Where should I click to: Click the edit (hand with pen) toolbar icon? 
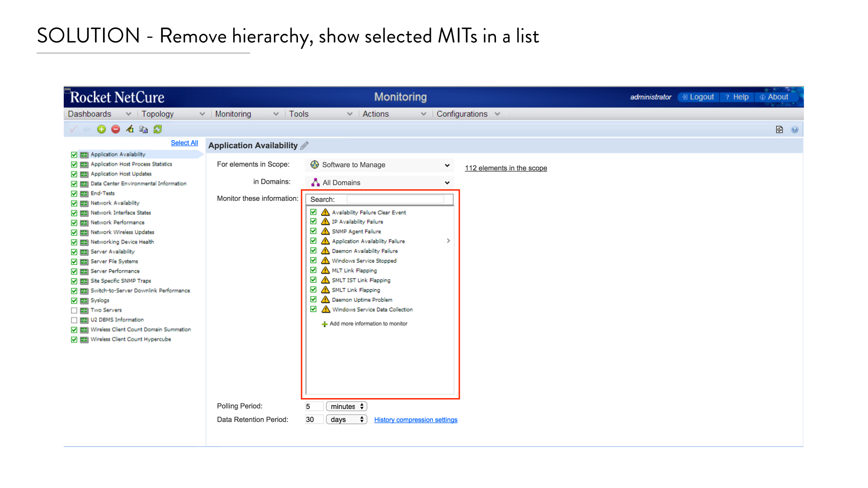tap(130, 130)
